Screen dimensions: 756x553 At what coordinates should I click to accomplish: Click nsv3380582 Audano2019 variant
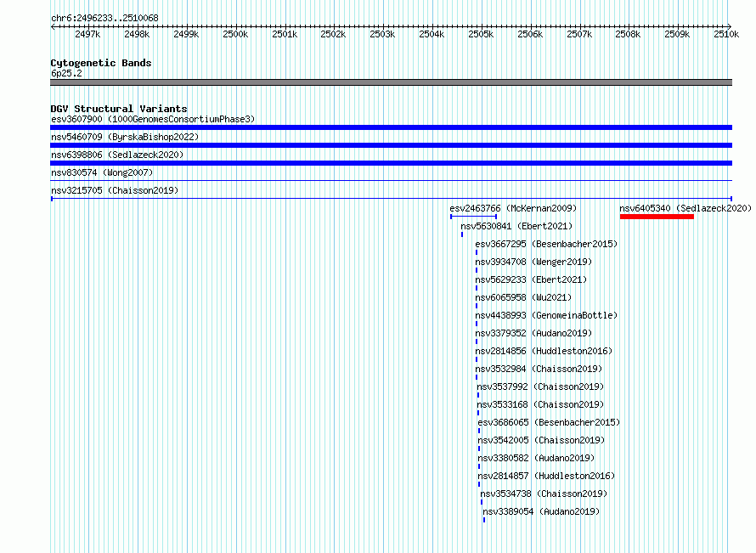coord(536,458)
